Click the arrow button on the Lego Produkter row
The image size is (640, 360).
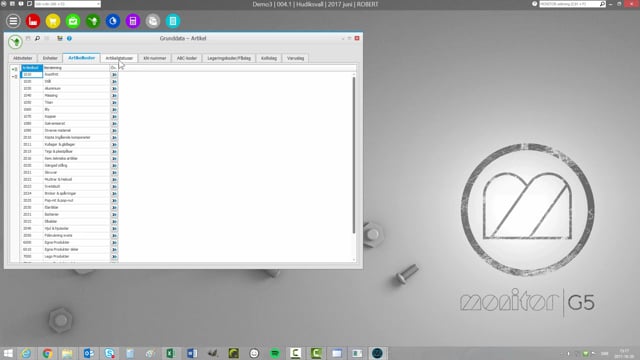[x=114, y=256]
